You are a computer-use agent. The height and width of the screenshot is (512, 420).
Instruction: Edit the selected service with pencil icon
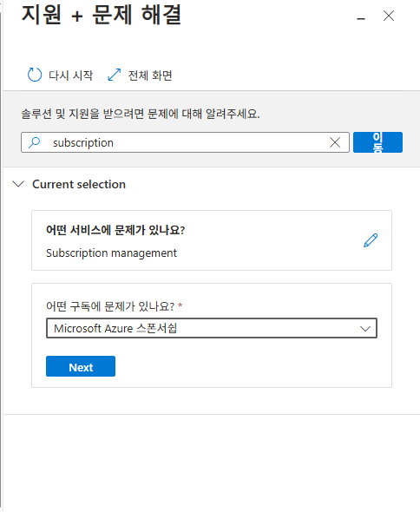[371, 240]
